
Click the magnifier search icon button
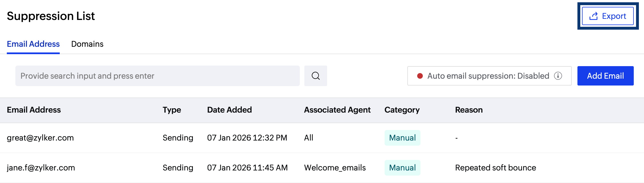point(315,76)
